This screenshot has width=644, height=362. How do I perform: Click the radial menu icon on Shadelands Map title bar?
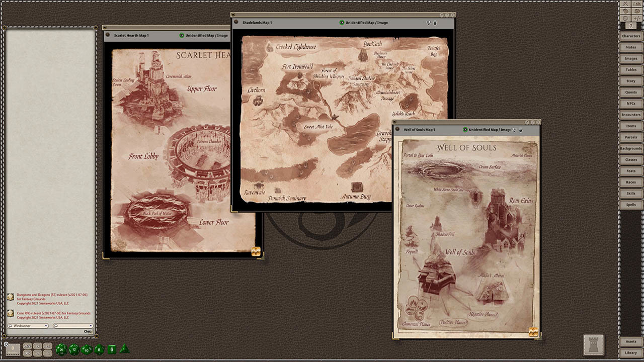[236, 22]
